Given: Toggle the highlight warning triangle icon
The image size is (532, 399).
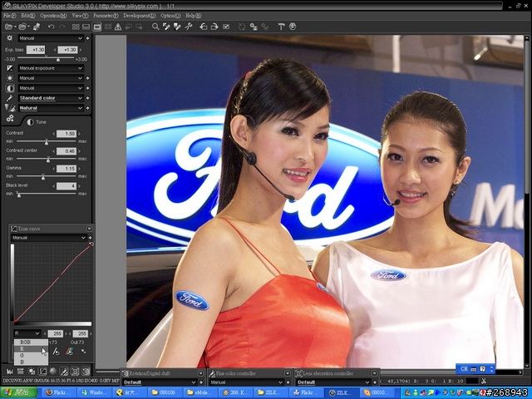Looking at the screenshot, I should click(x=118, y=27).
